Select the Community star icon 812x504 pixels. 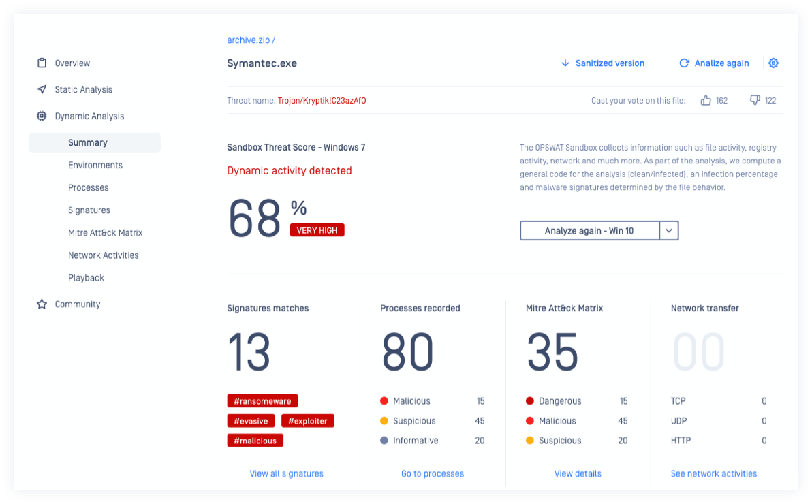click(x=42, y=304)
